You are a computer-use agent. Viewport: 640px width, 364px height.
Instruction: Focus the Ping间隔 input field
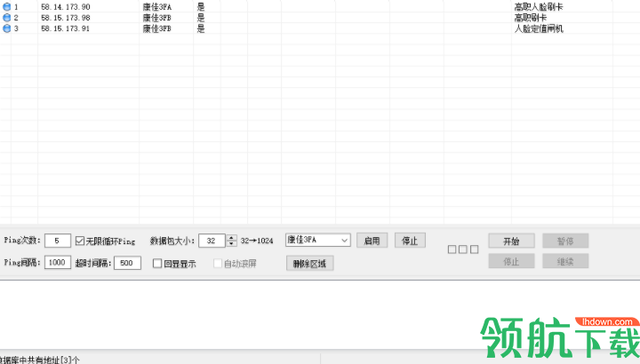(x=58, y=263)
